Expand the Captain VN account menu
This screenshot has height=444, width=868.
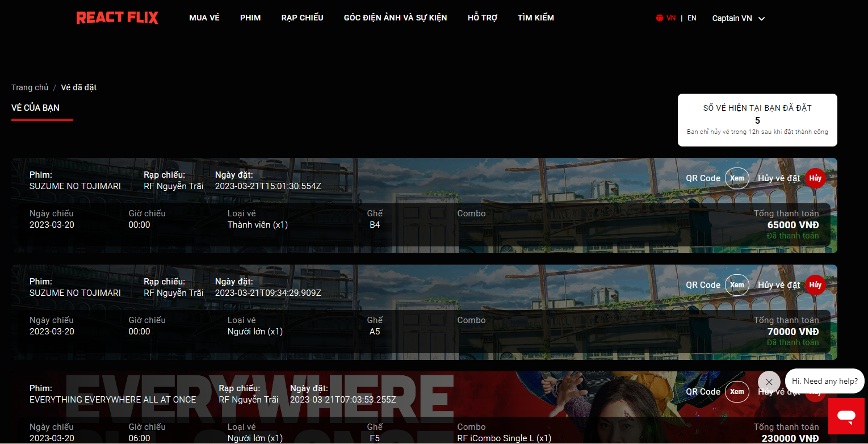coord(737,18)
